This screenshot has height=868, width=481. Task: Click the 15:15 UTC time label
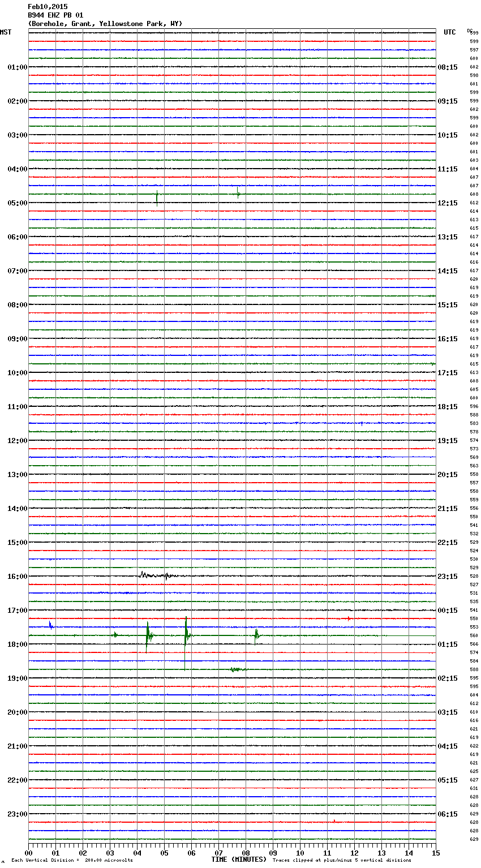[448, 305]
